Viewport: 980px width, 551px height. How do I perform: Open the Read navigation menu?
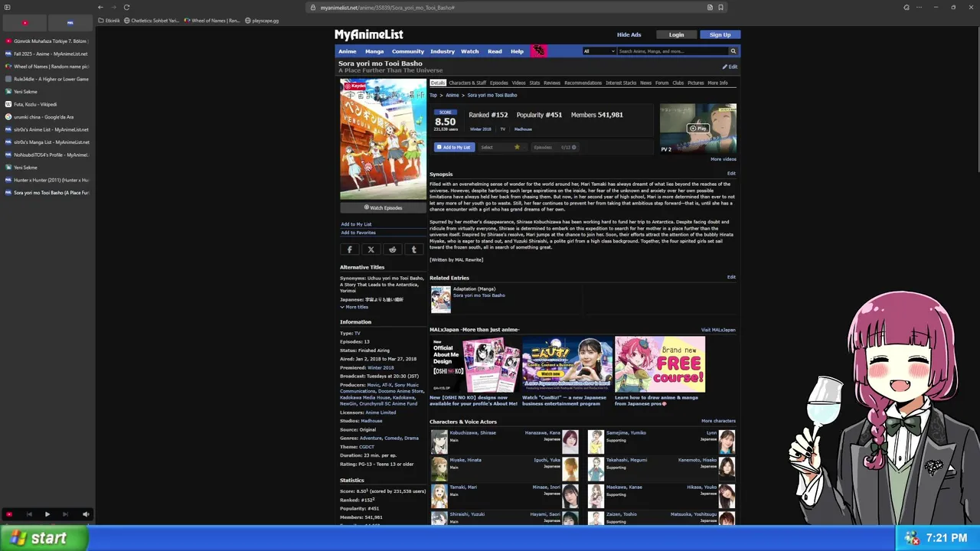coord(495,51)
